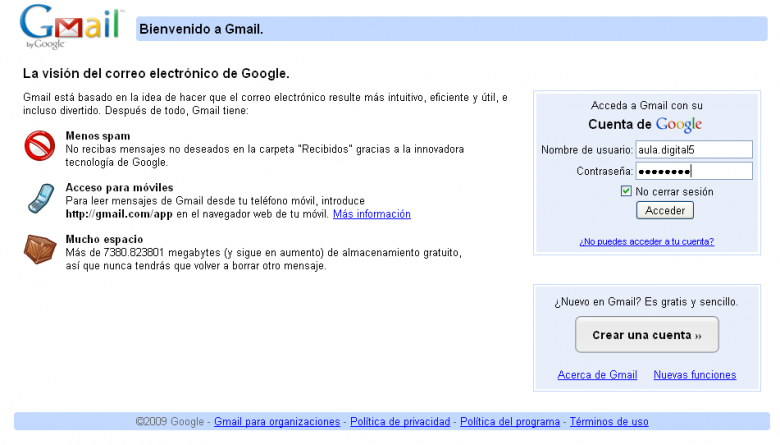Screen dimensions: 780x445
Task: Open "Términos de uso" footer link
Action: point(609,422)
